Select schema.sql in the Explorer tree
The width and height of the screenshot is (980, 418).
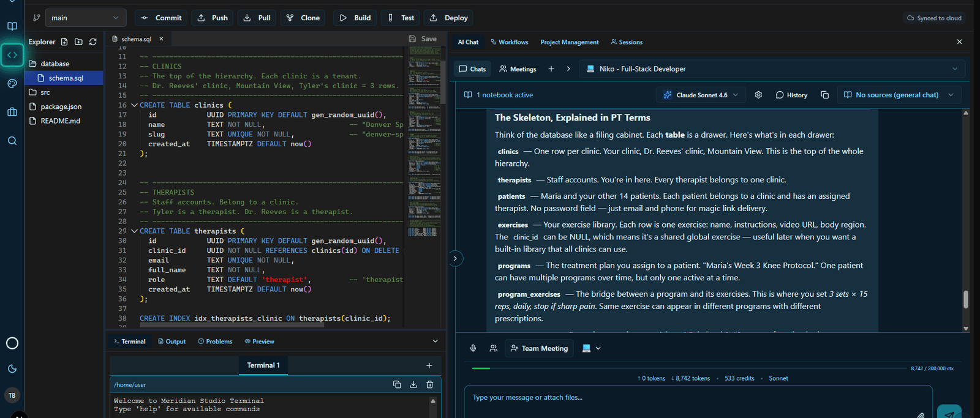(x=64, y=78)
